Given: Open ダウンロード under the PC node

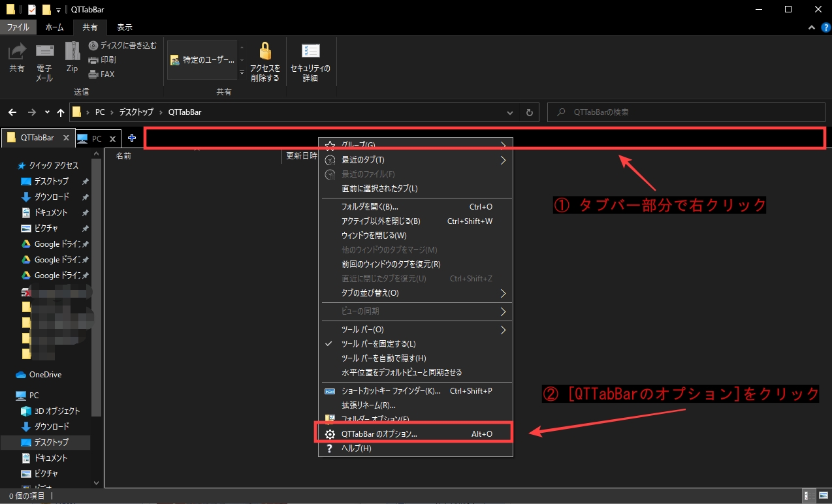Looking at the screenshot, I should pyautogui.click(x=52, y=427).
